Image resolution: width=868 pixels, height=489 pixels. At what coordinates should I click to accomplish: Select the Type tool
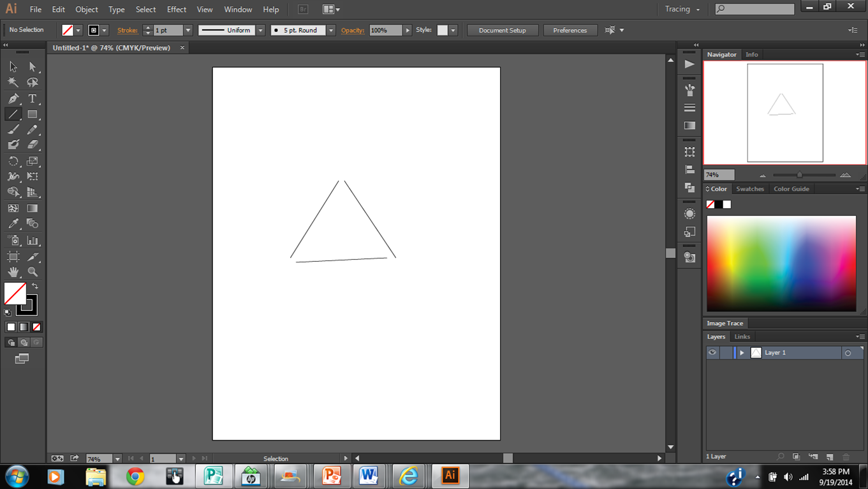33,98
